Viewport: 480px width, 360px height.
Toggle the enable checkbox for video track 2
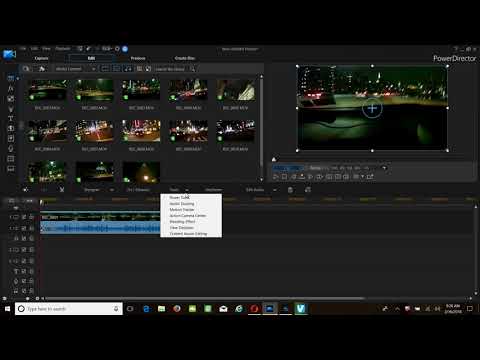pyautogui.click(x=24, y=250)
